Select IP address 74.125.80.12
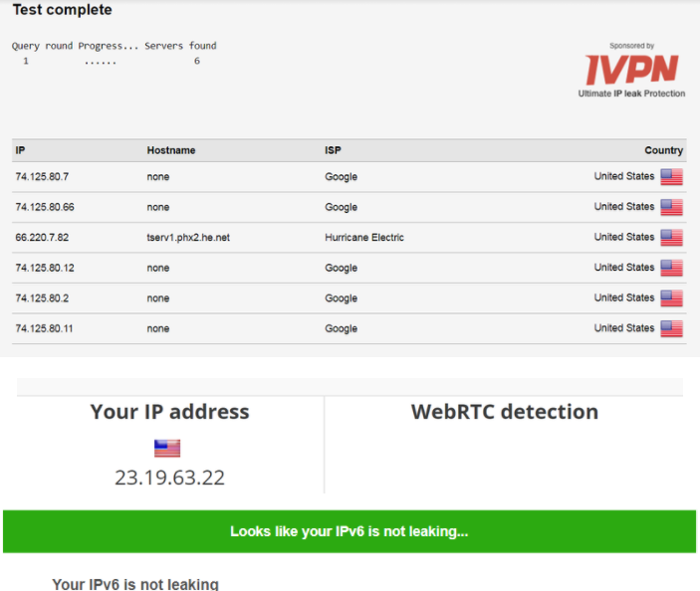Image resolution: width=700 pixels, height=591 pixels. (x=45, y=268)
